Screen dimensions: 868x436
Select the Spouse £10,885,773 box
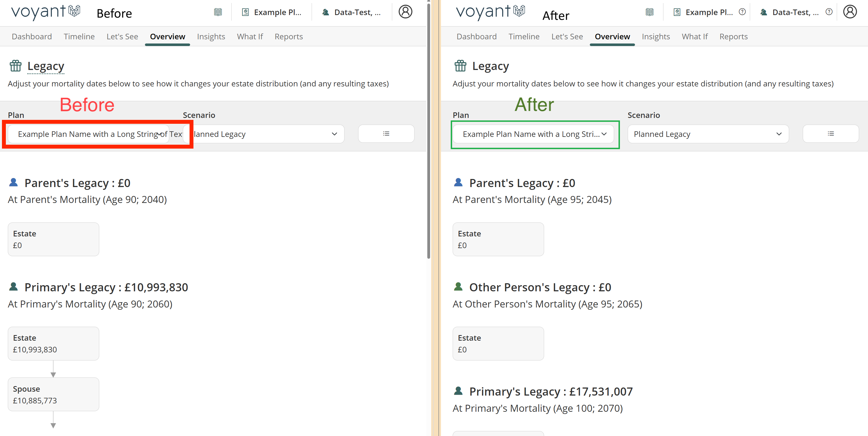coord(53,394)
